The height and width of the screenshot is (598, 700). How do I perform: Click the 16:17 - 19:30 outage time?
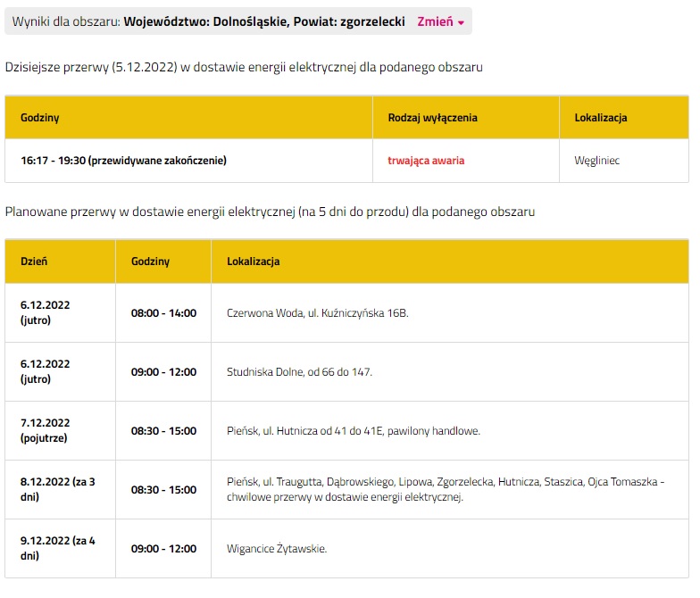coord(123,161)
